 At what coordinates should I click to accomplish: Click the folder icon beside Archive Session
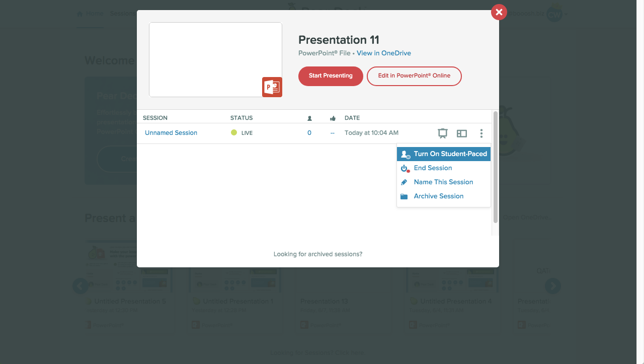[x=404, y=196]
